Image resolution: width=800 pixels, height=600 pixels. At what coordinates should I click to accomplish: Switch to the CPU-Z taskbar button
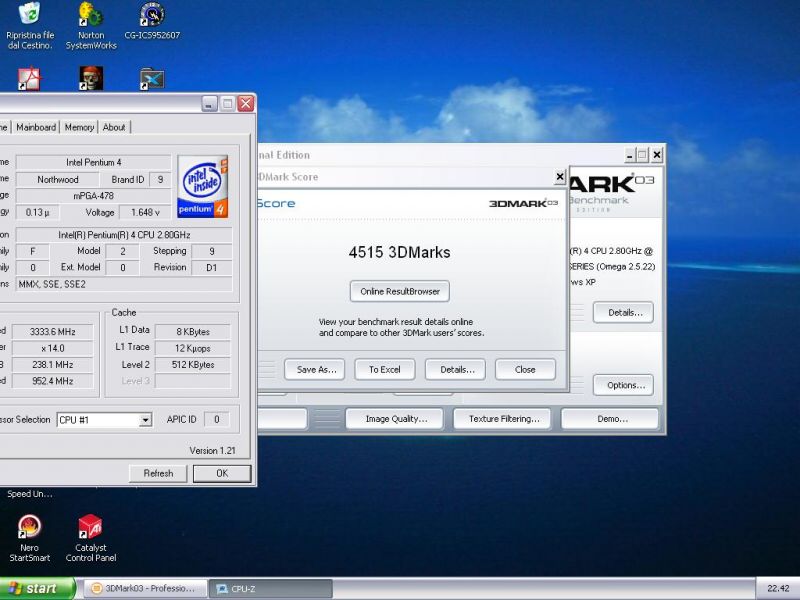[x=271, y=589]
